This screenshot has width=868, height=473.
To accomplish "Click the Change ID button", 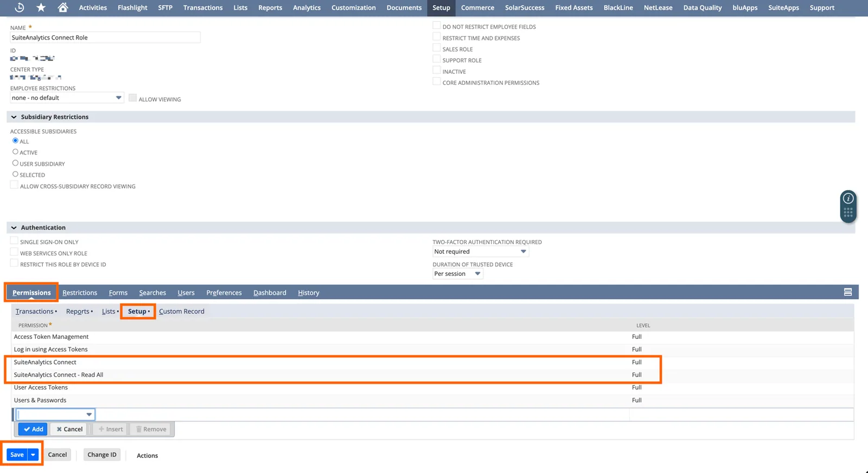I will coord(102,455).
